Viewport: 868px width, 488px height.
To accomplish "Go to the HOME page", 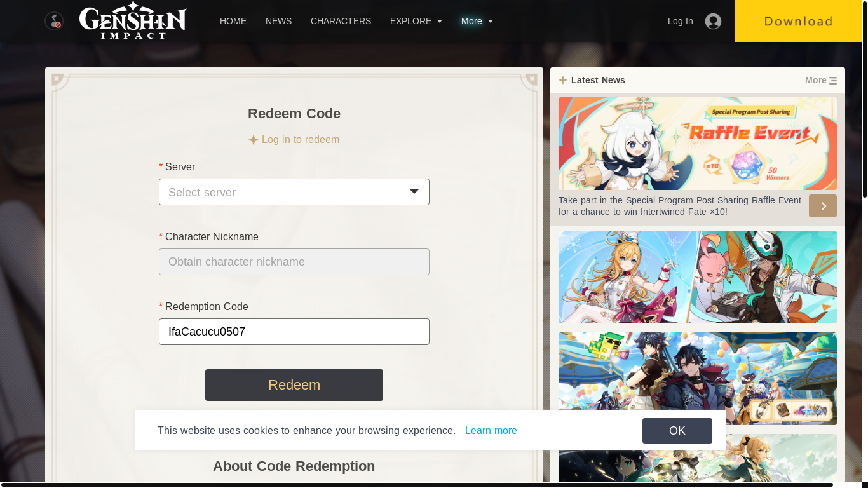I will click(x=233, y=21).
